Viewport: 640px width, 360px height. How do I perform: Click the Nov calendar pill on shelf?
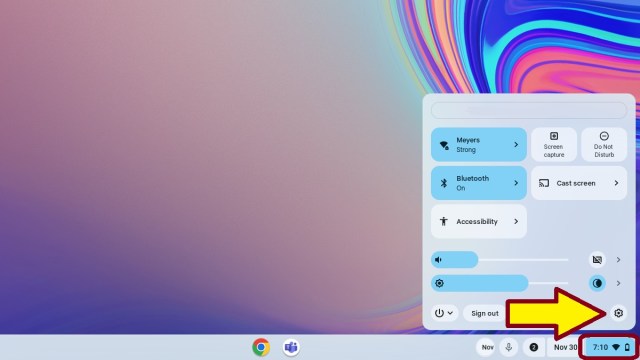point(487,347)
